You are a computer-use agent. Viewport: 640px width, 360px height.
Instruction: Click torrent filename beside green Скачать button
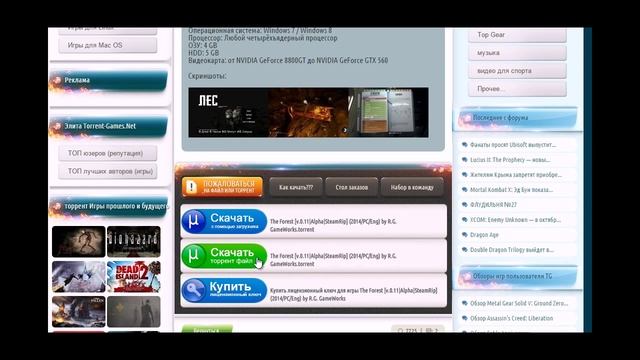[333, 260]
